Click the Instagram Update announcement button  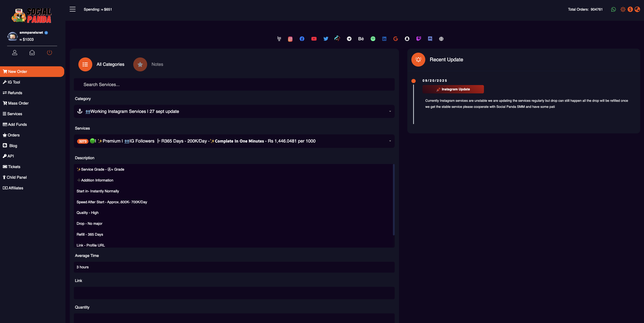pos(453,89)
